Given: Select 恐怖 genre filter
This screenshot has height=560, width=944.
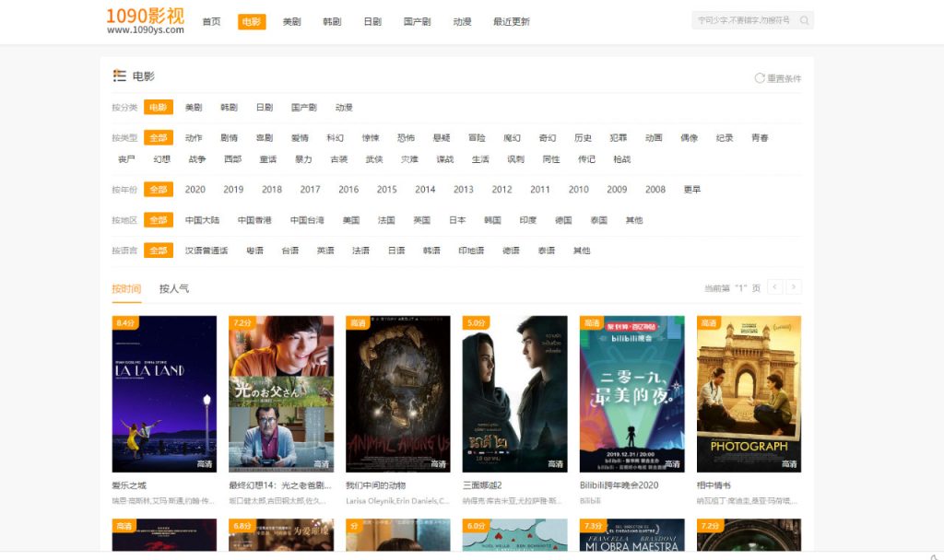Looking at the screenshot, I should click(x=406, y=138).
